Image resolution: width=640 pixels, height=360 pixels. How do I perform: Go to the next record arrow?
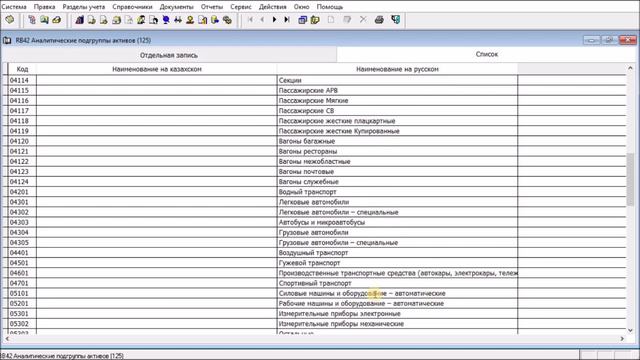coord(274,20)
